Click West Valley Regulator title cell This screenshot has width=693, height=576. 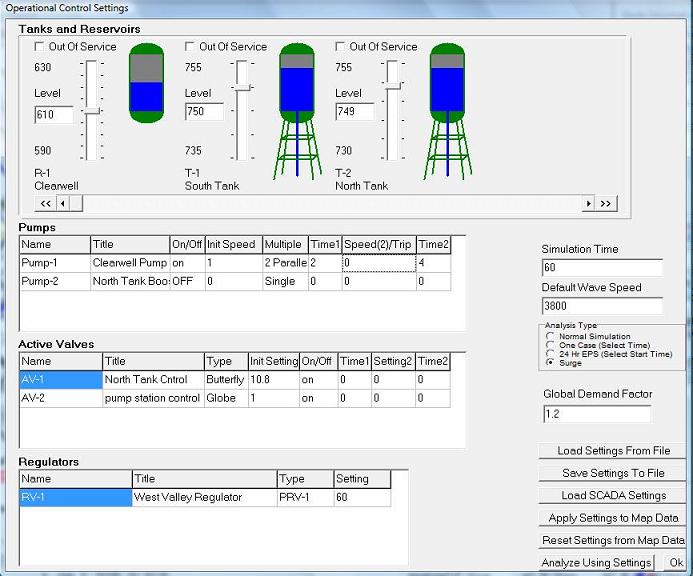205,497
